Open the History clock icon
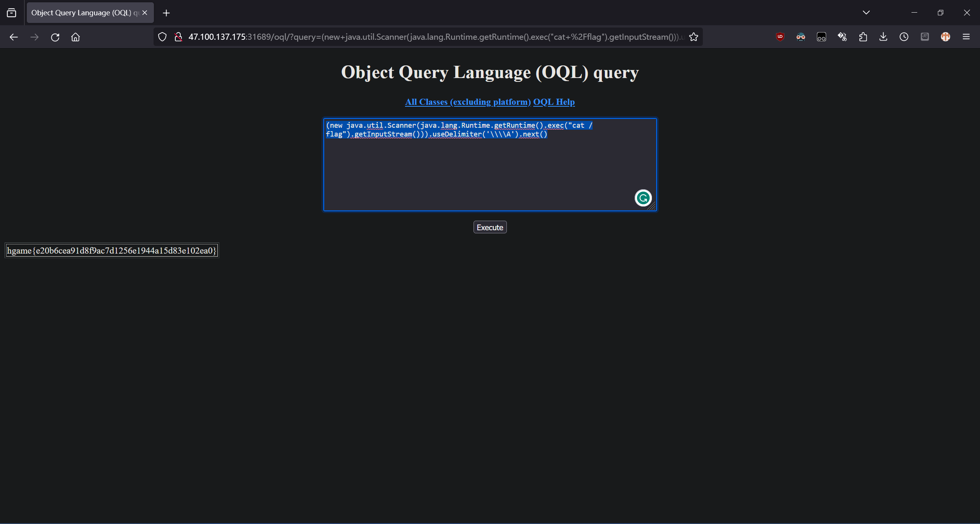The image size is (980, 524). 904,37
